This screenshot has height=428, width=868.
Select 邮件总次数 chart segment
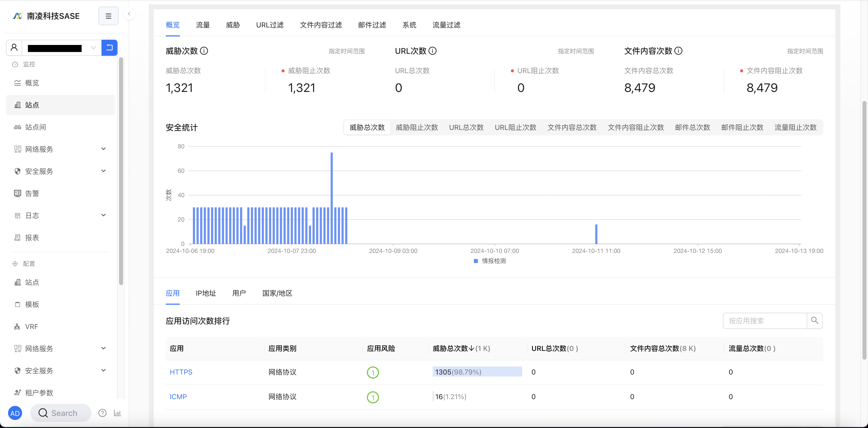692,127
